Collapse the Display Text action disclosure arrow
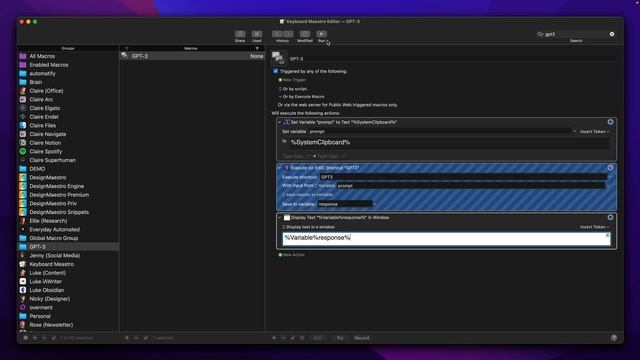Viewport: 640px width, 360px height. click(x=280, y=218)
